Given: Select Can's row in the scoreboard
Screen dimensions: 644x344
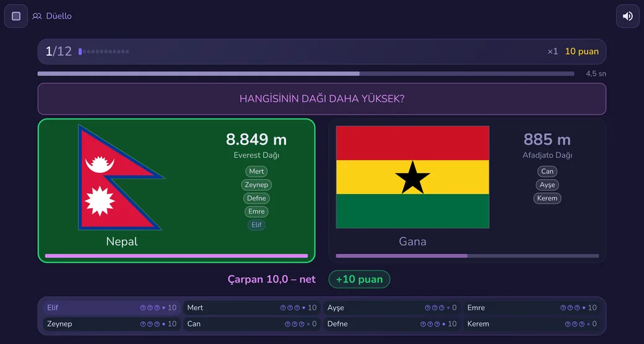Looking at the screenshot, I should point(252,324).
